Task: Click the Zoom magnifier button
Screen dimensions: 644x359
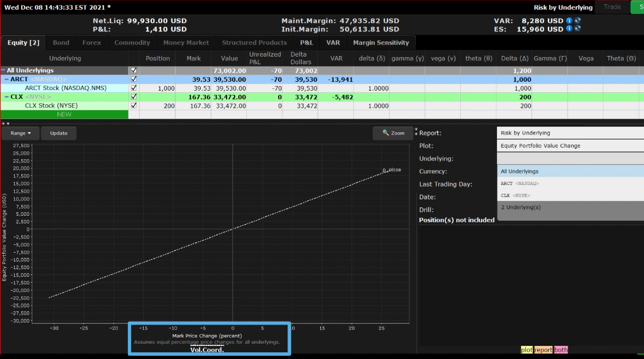Action: (393, 133)
